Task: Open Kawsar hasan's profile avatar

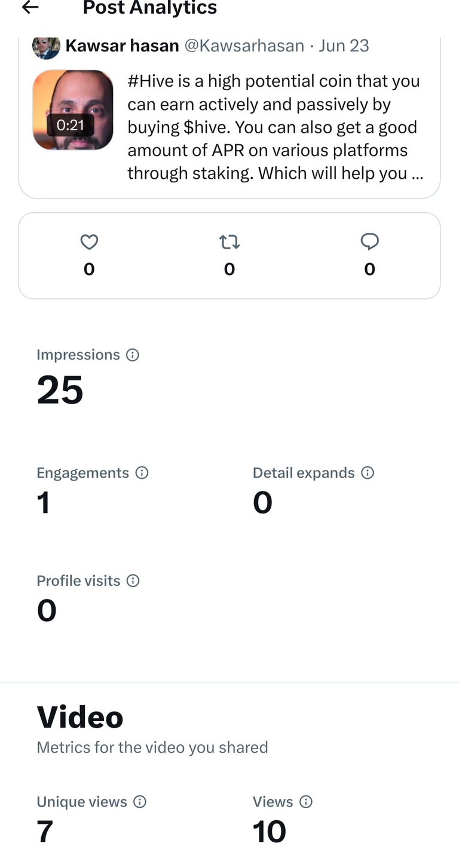Action: 46,47
